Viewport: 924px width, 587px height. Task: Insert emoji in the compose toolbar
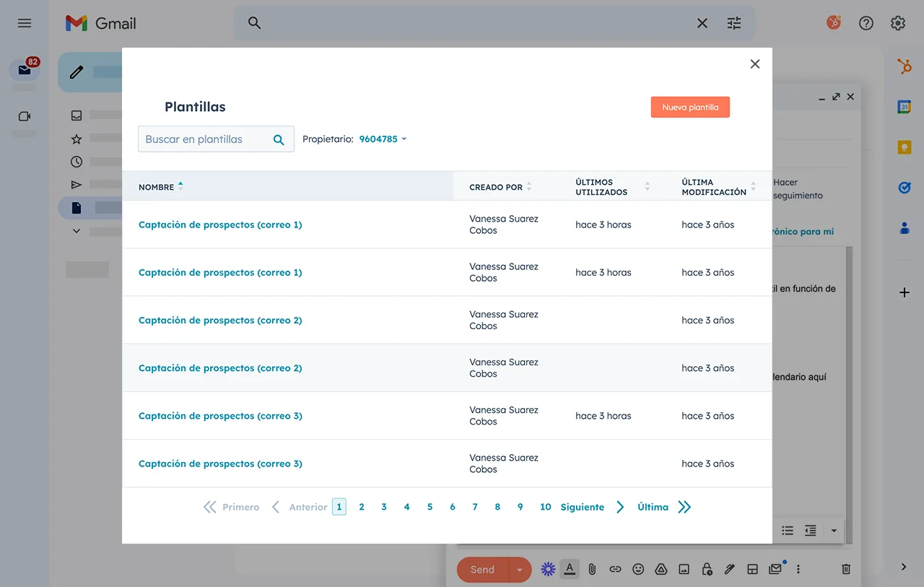pos(638,570)
